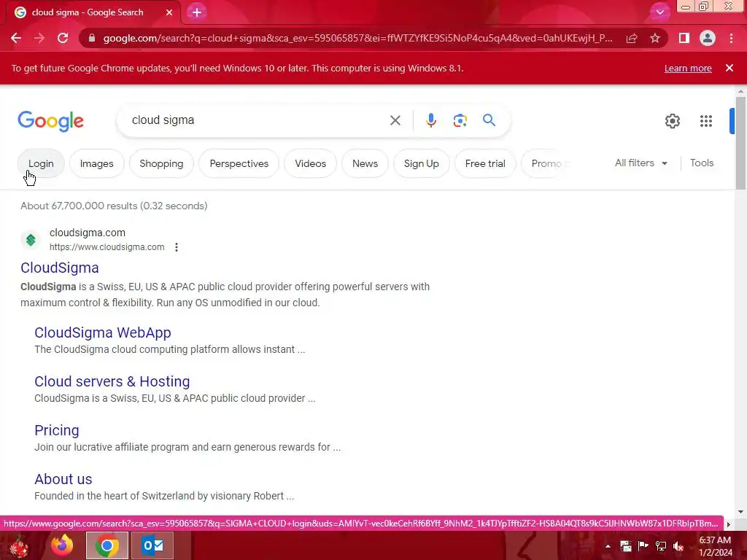The width and height of the screenshot is (747, 560).
Task: Open the CloudSigma main result
Action: click(60, 268)
